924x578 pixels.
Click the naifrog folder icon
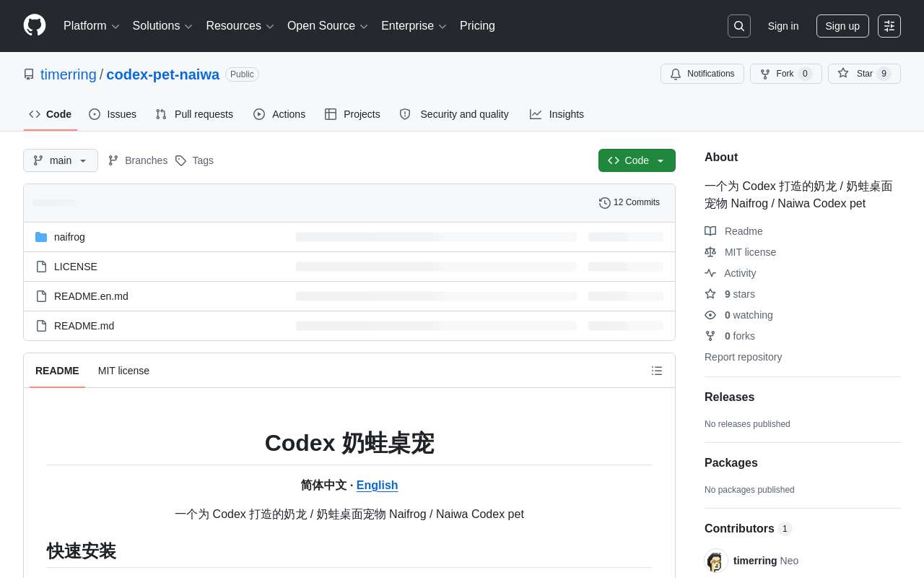tap(41, 237)
